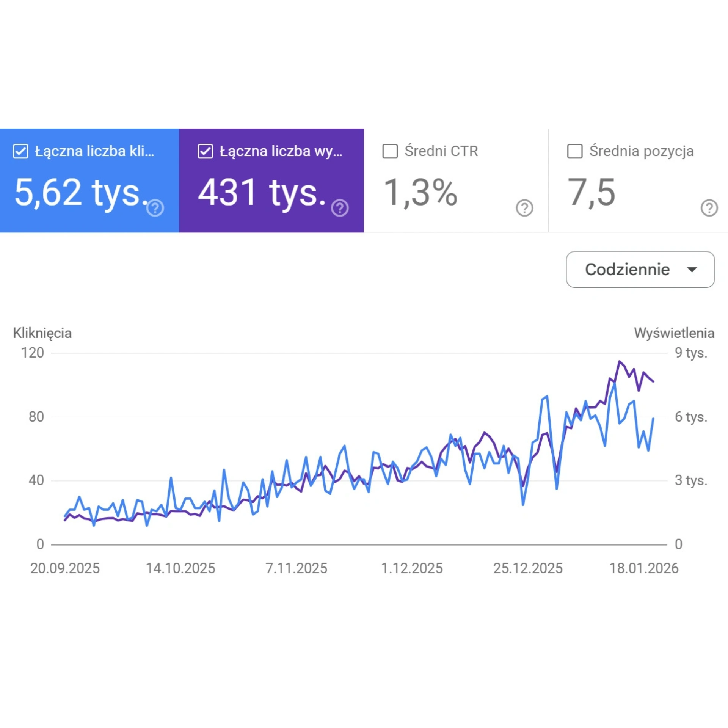Click the arrow in Codziennie dropdown
This screenshot has height=728, width=728.
[692, 270]
